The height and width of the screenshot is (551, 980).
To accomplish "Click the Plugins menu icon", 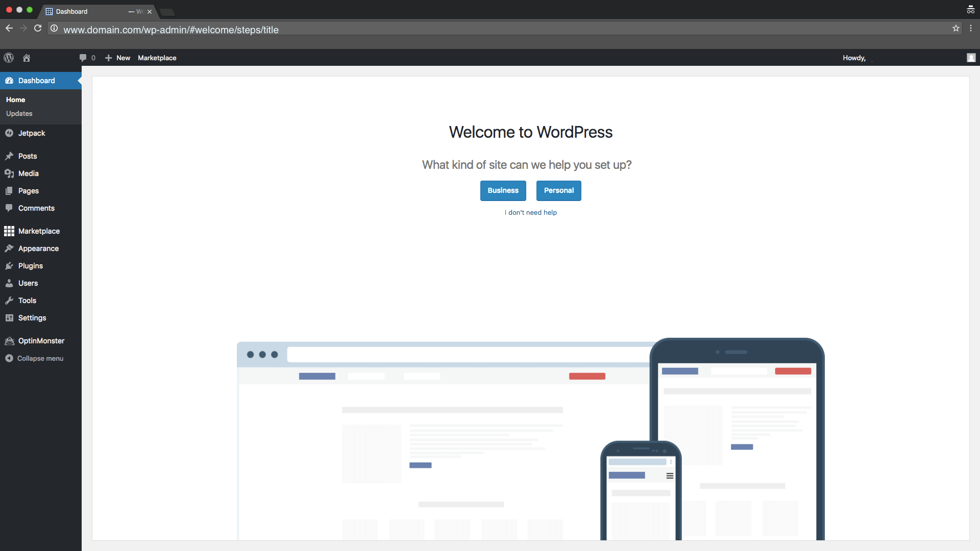I will coord(9,266).
